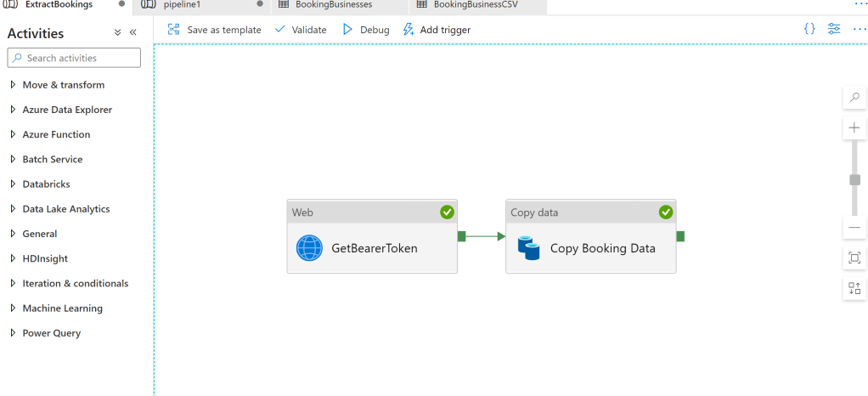Image resolution: width=868 pixels, height=396 pixels.
Task: Validate the pipeline
Action: tap(301, 30)
